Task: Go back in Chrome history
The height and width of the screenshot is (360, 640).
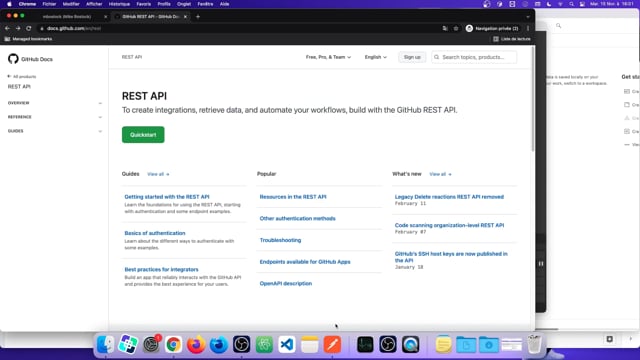Action: click(7, 28)
